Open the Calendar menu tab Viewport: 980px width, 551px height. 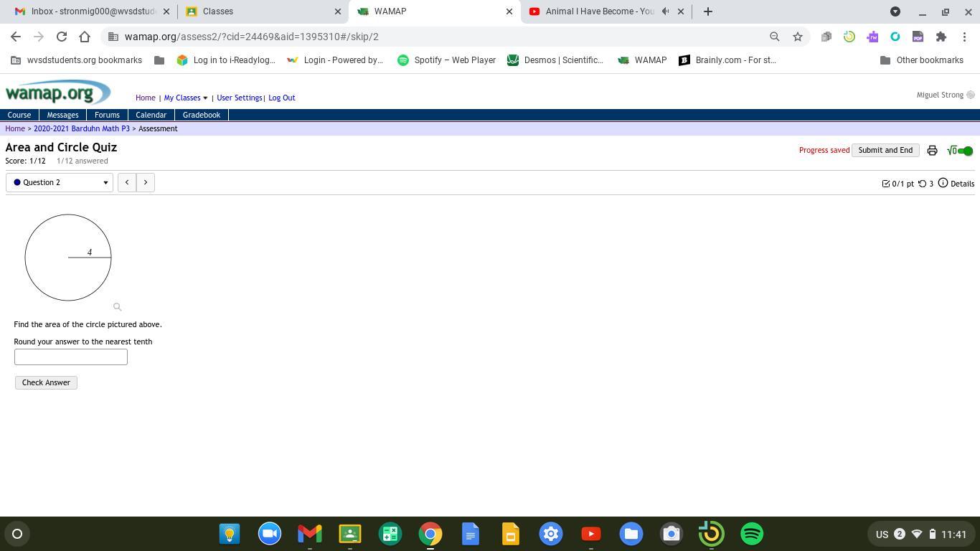click(151, 115)
